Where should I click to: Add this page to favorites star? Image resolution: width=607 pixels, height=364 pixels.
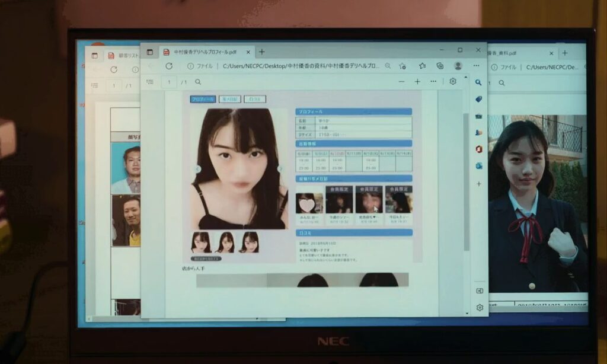[402, 66]
